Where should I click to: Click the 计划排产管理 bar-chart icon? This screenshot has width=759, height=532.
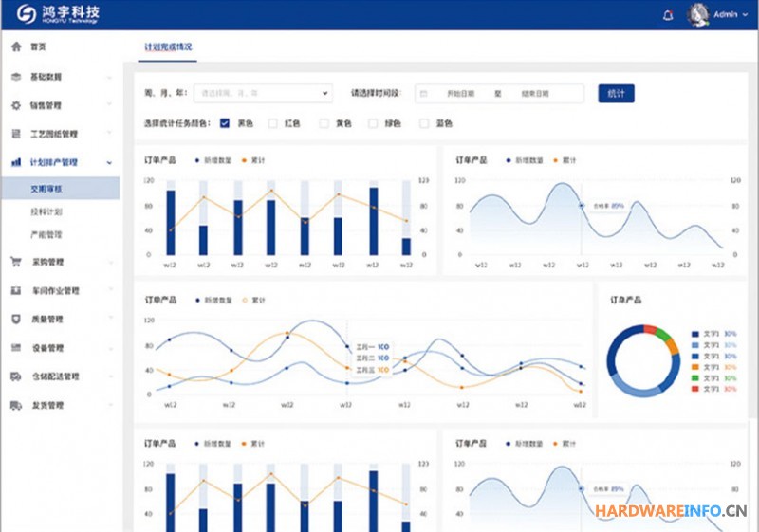click(x=16, y=162)
